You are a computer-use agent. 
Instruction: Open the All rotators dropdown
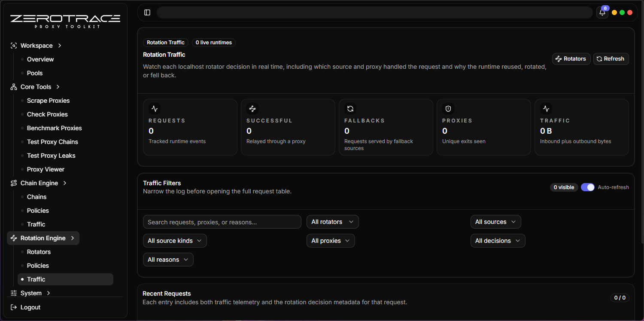(332, 222)
